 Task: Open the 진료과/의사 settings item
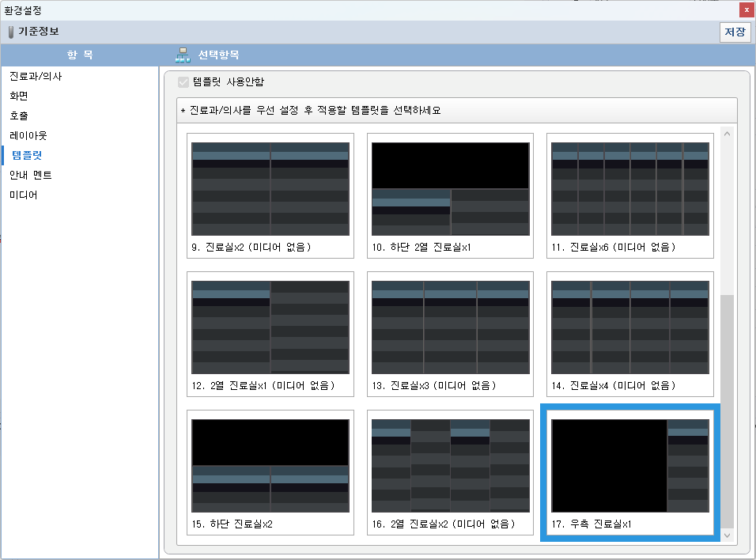pyautogui.click(x=36, y=77)
